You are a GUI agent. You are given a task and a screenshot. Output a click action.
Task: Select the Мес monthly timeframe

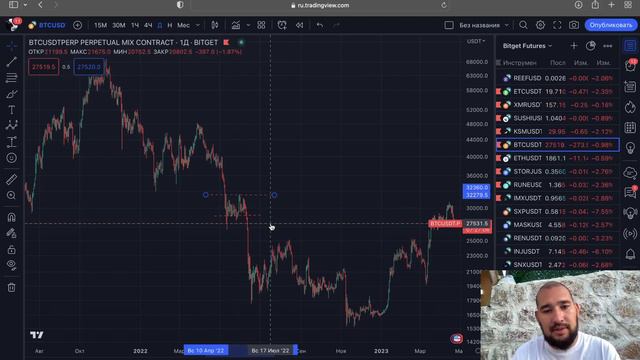183,25
